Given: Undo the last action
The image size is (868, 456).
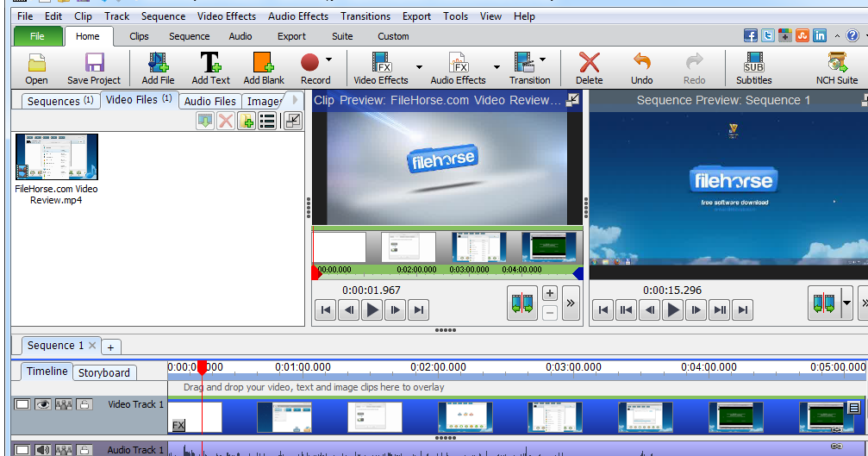Looking at the screenshot, I should pyautogui.click(x=641, y=61).
